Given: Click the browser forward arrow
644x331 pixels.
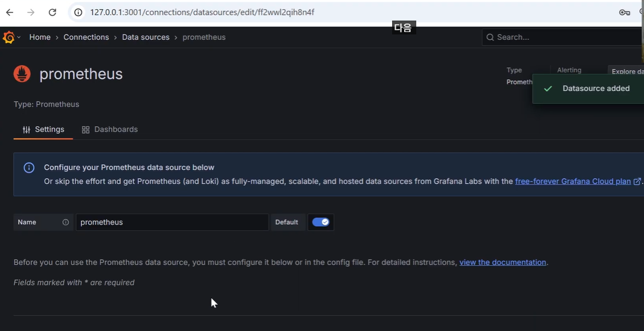Looking at the screenshot, I should coord(31,12).
